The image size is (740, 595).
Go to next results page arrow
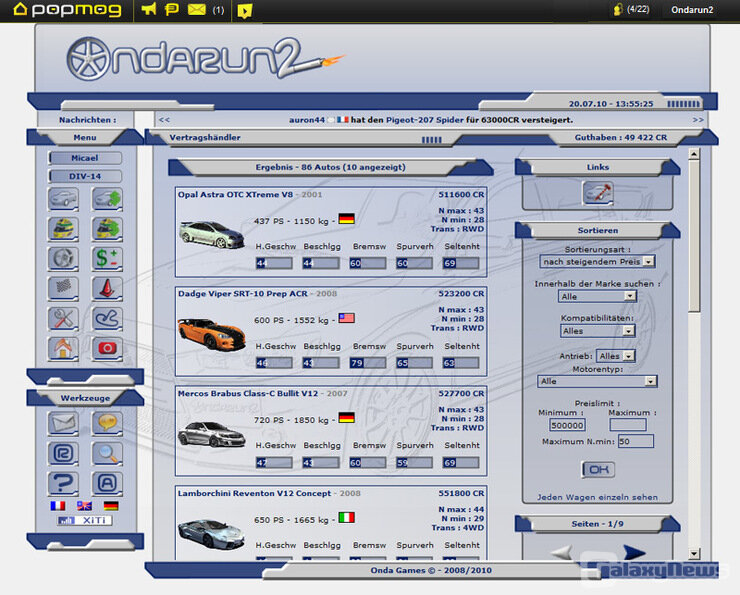(634, 552)
